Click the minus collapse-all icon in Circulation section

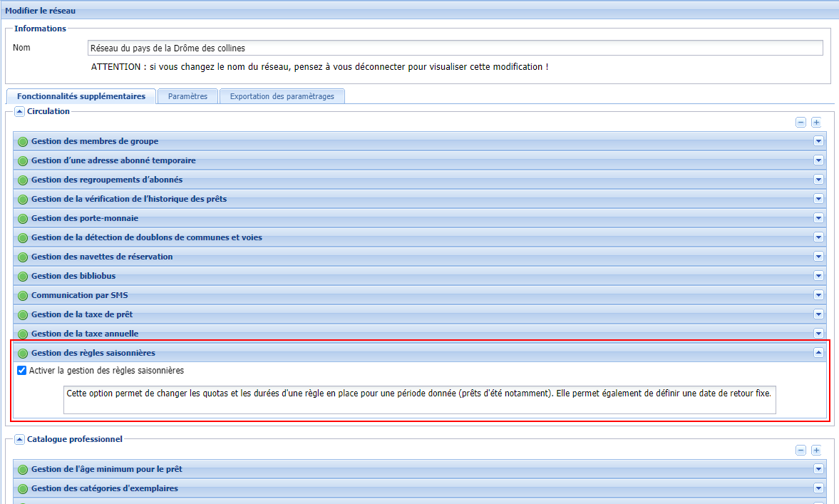click(x=801, y=123)
